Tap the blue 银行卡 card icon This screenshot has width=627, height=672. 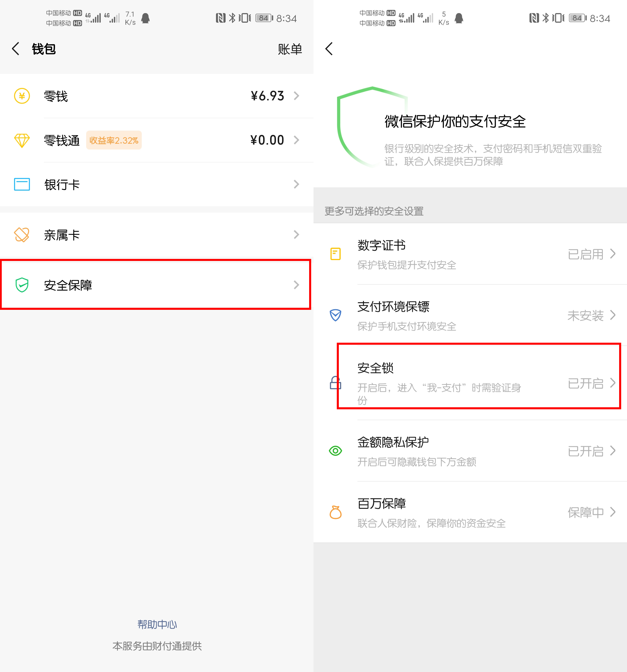(22, 184)
